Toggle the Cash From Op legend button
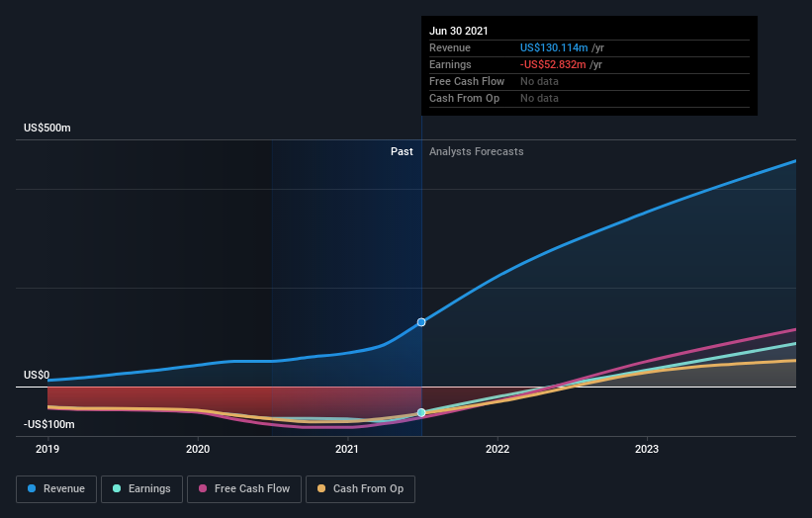812x518 pixels. [360, 489]
